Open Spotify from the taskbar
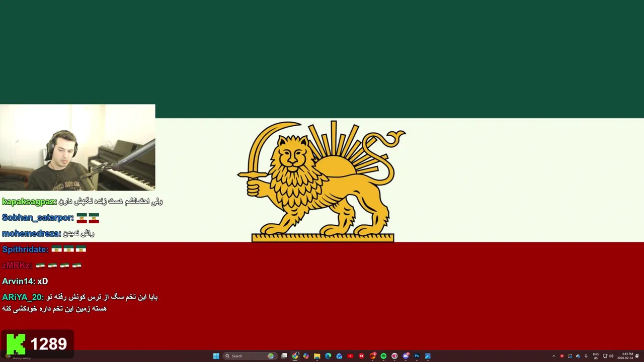Image resolution: width=644 pixels, height=362 pixels. coord(383,356)
